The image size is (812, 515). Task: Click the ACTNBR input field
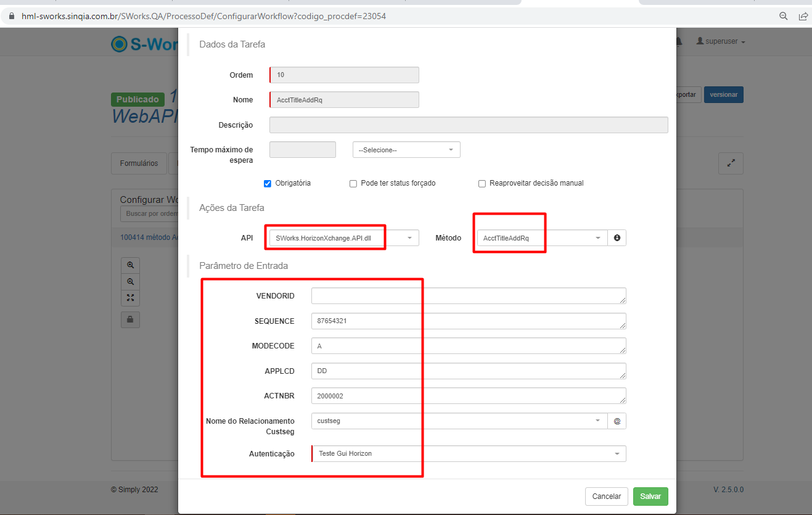(x=469, y=396)
